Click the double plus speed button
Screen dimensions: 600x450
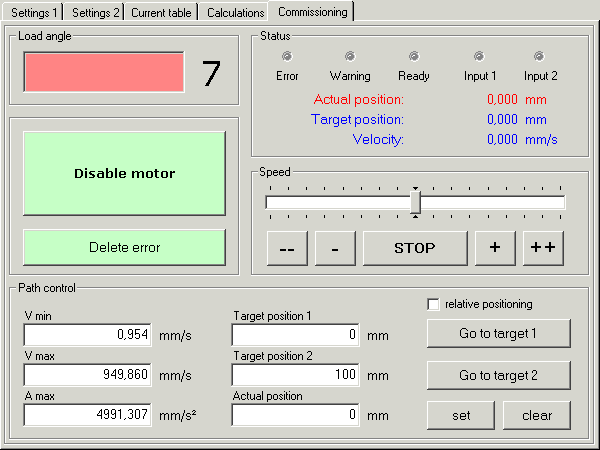pos(543,248)
